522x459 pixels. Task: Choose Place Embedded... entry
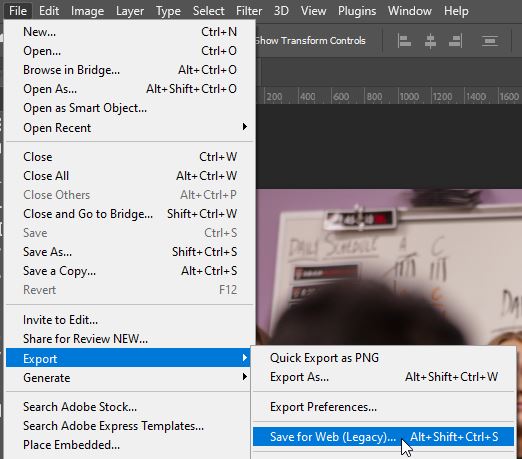coord(128,445)
